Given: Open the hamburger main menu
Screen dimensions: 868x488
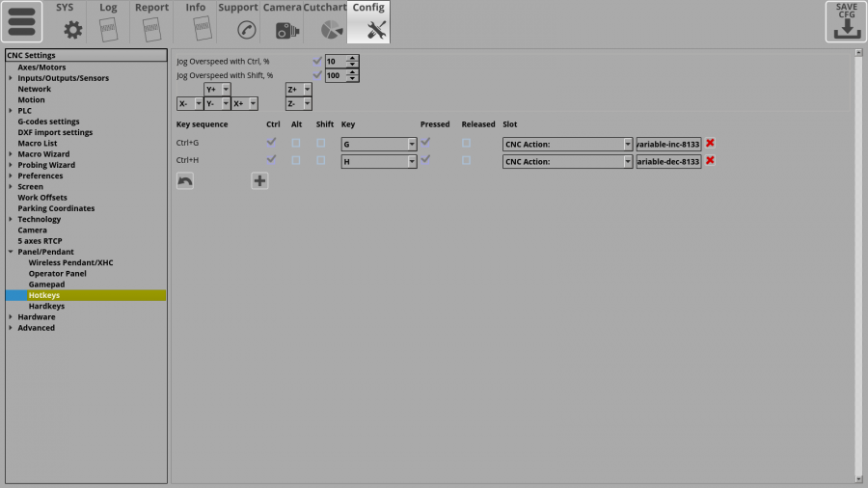Looking at the screenshot, I should (x=25, y=22).
